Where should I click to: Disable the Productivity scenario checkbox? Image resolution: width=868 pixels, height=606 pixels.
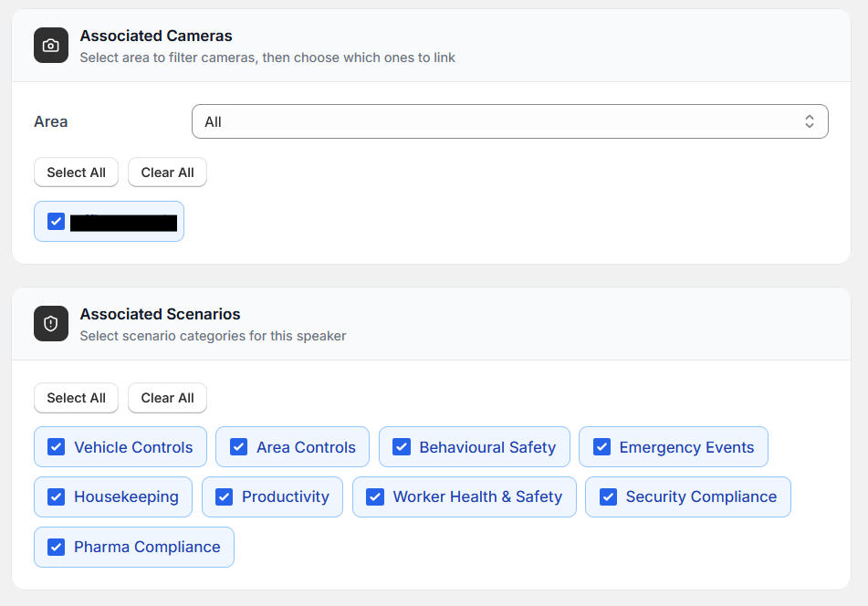tap(224, 497)
